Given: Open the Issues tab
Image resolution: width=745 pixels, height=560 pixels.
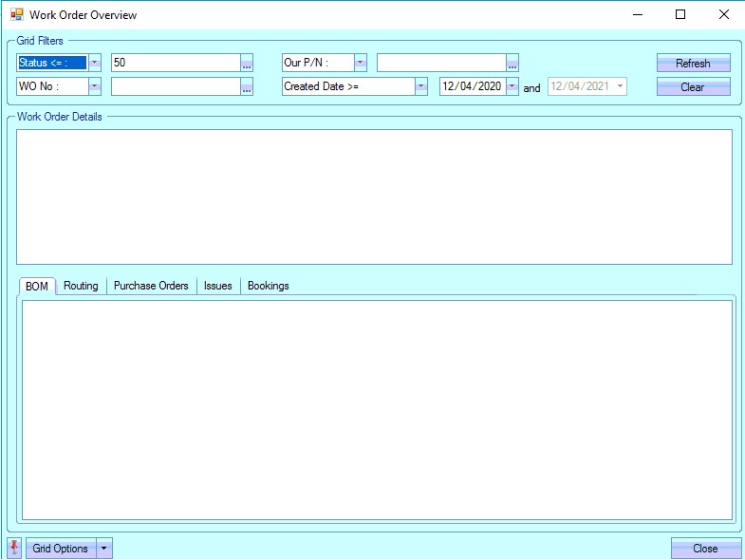Looking at the screenshot, I should point(217,286).
